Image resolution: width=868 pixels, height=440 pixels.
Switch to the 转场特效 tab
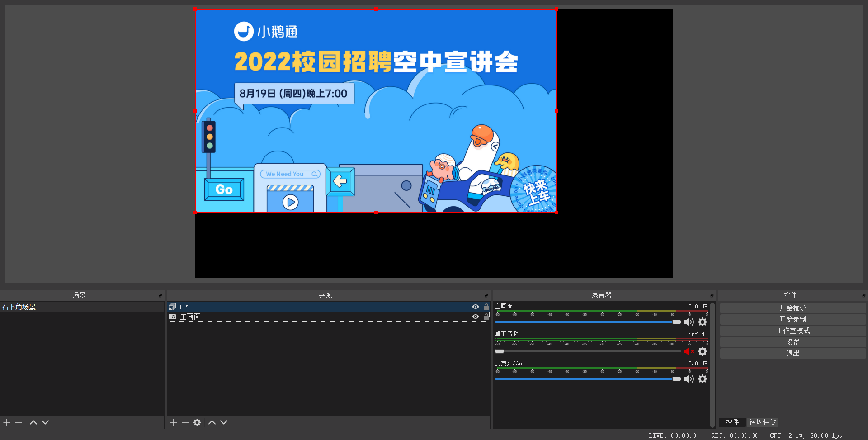point(763,422)
